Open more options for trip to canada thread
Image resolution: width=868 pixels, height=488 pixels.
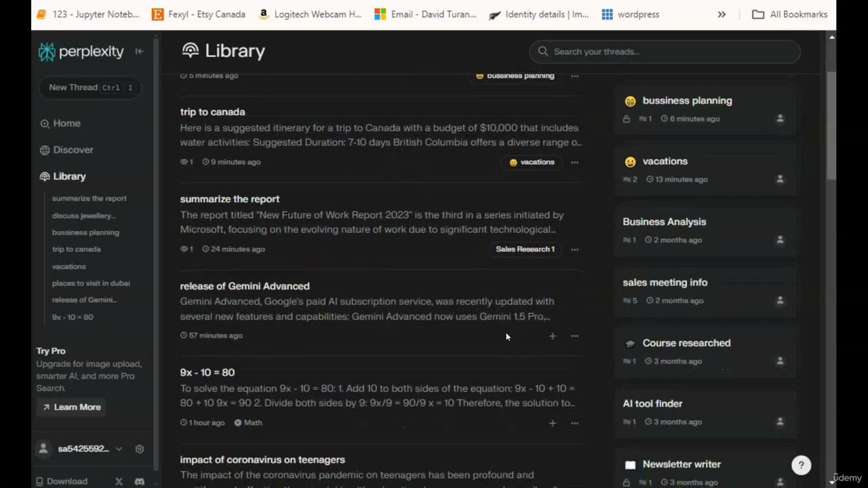point(575,163)
